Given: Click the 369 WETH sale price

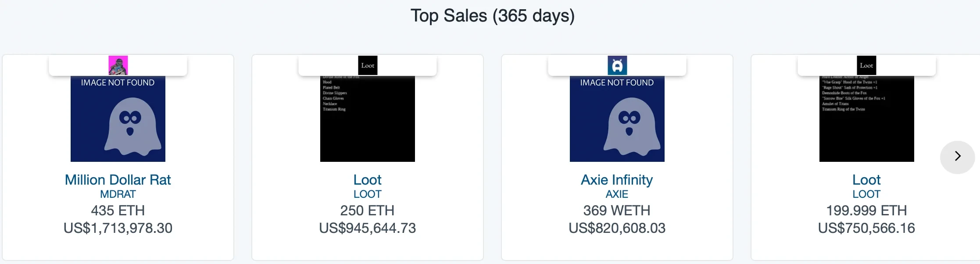Looking at the screenshot, I should (617, 210).
